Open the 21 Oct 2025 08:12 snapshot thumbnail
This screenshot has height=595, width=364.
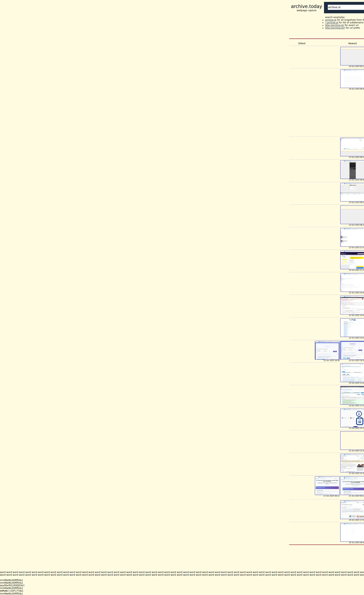tap(327, 486)
